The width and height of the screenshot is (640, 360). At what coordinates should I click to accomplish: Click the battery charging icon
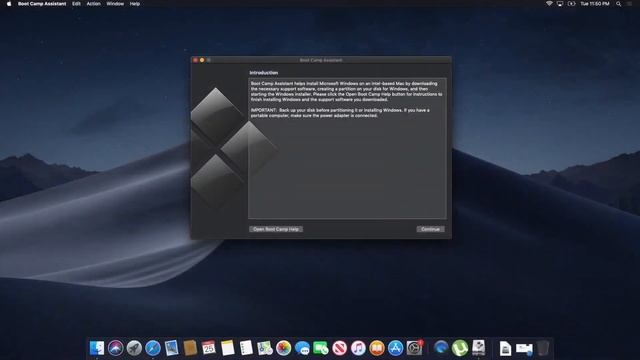(571, 4)
